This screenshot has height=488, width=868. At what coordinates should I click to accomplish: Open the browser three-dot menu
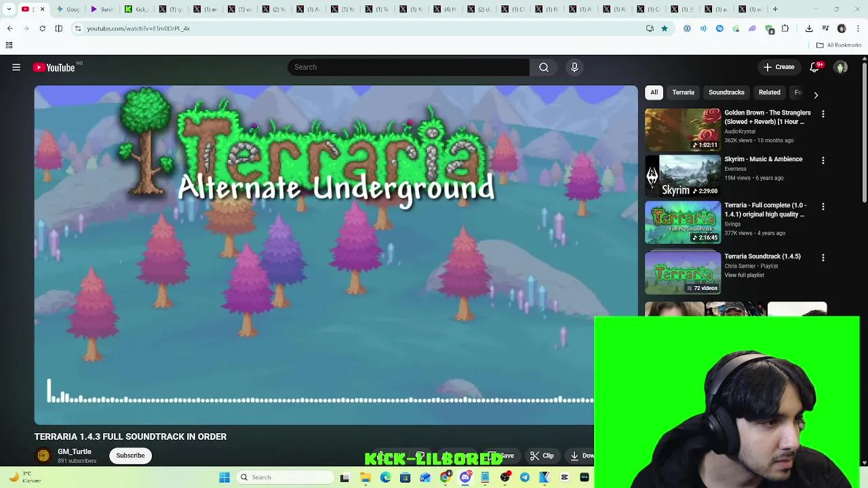pos(859,28)
